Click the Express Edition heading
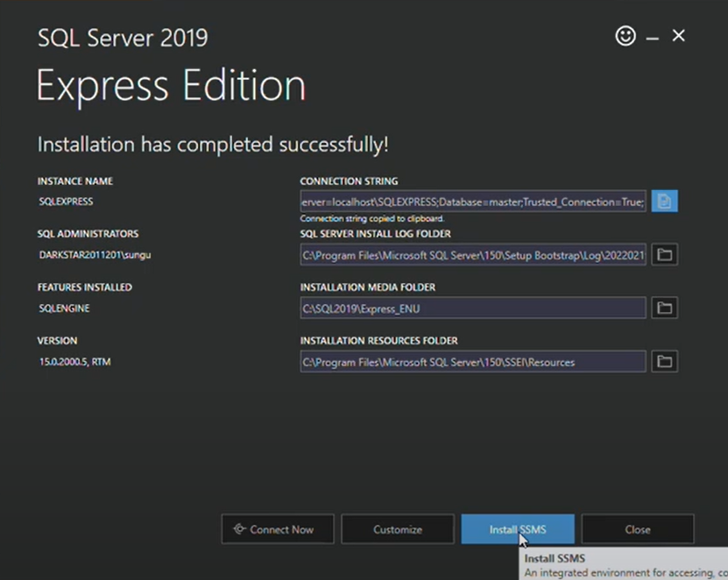The width and height of the screenshot is (728, 580). tap(172, 86)
